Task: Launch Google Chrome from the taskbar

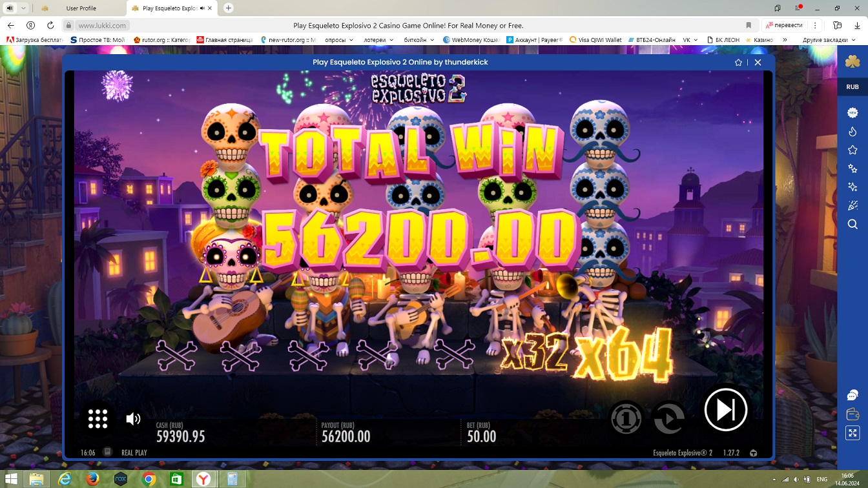Action: click(149, 479)
